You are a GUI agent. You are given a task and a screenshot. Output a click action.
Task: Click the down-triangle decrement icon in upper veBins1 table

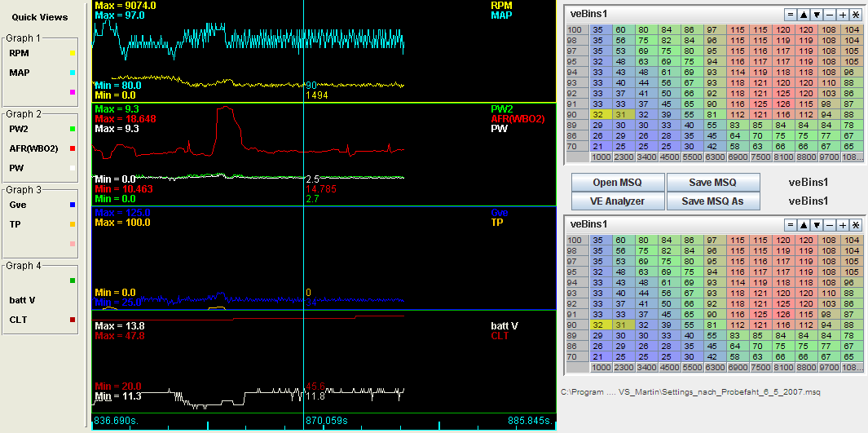(817, 15)
